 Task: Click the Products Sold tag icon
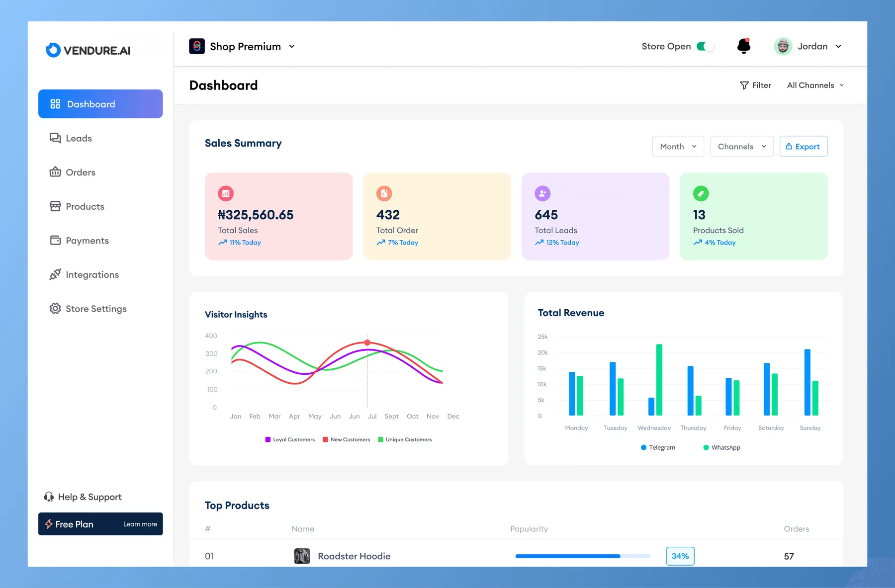(x=701, y=193)
